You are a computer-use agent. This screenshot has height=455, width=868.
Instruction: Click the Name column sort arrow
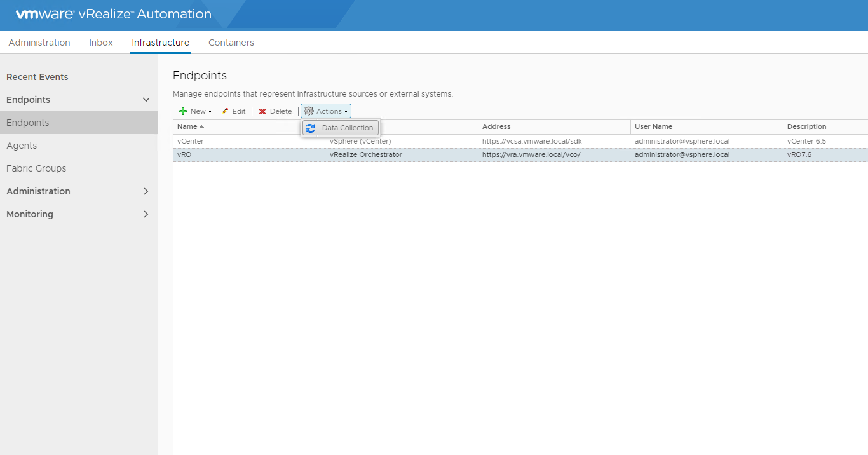pyautogui.click(x=202, y=126)
